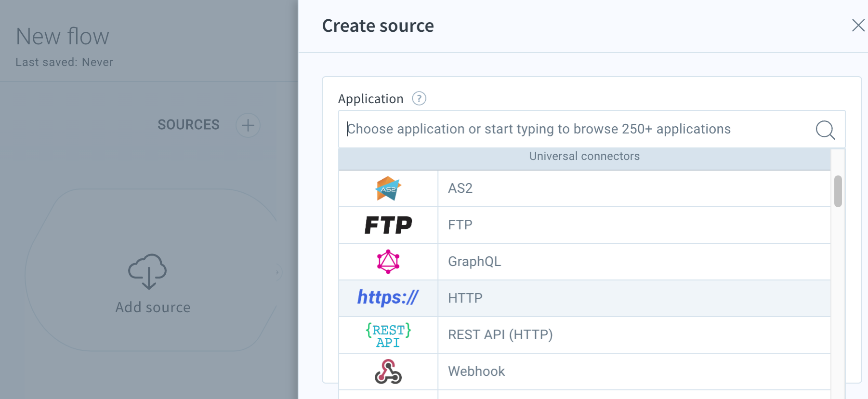Click the AS2 connector logo

[388, 188]
